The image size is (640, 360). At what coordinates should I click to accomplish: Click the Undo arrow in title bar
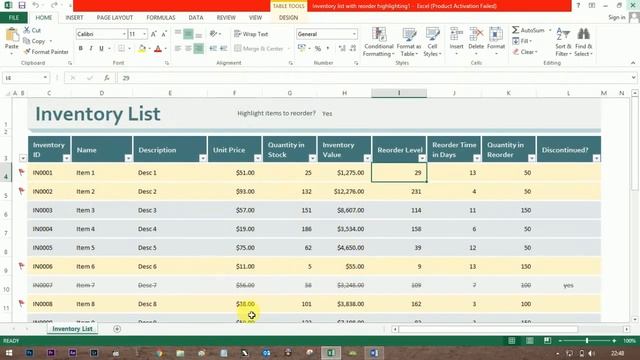36,6
